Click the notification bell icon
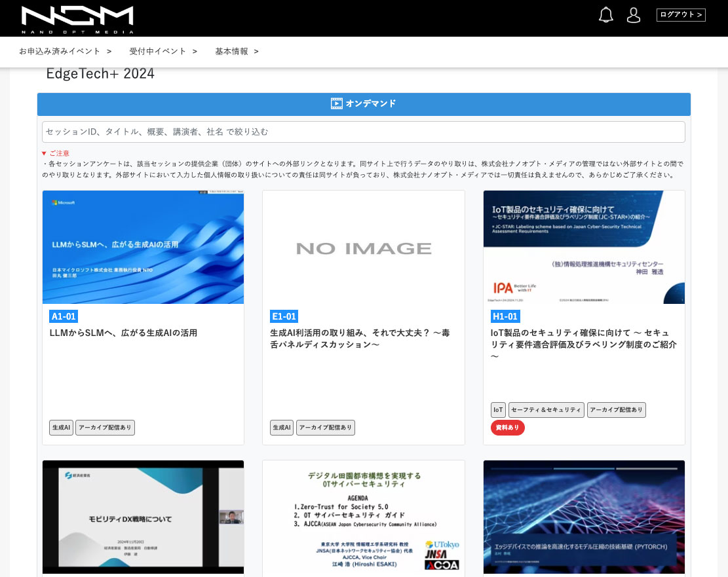The width and height of the screenshot is (728, 577). tap(606, 15)
